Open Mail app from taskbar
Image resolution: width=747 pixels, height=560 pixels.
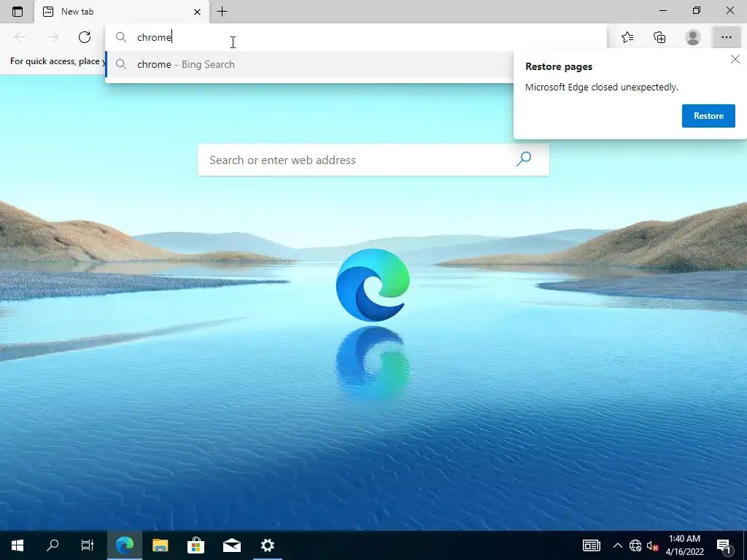pyautogui.click(x=231, y=545)
